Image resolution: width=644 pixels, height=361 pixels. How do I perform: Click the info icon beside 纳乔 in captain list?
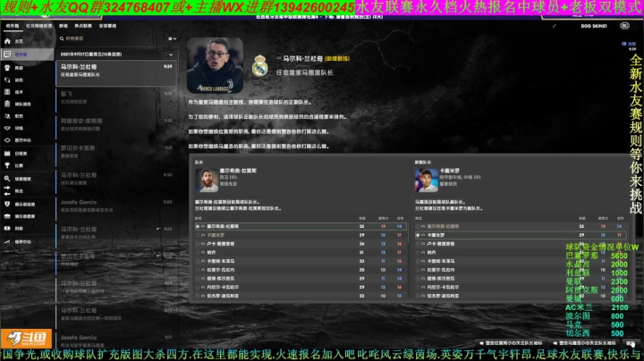[203, 252]
